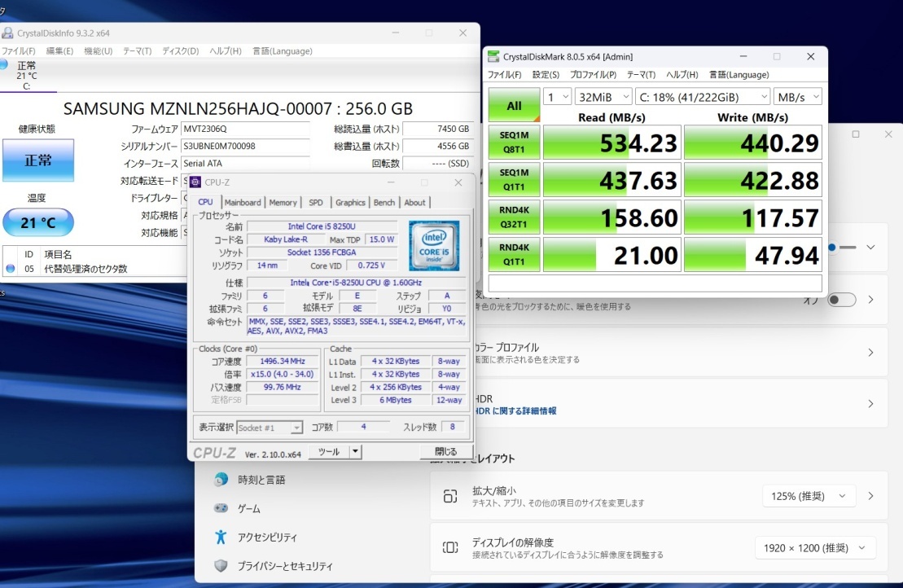Expand the HDR settings row chevron
The height and width of the screenshot is (588, 903).
[870, 404]
